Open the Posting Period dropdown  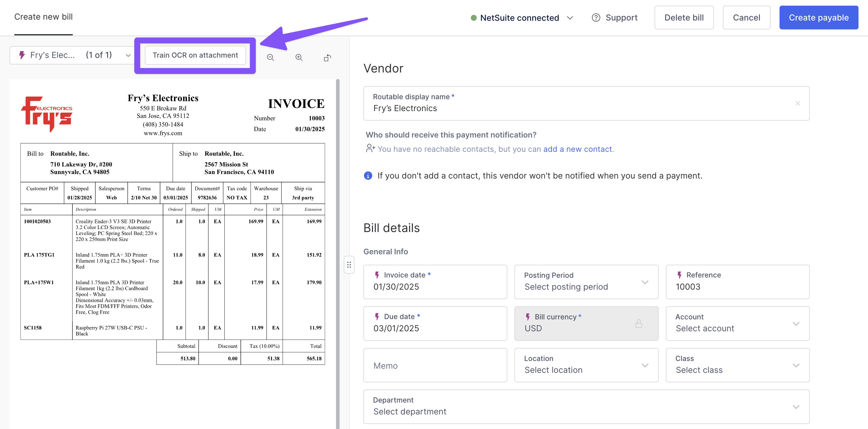586,282
